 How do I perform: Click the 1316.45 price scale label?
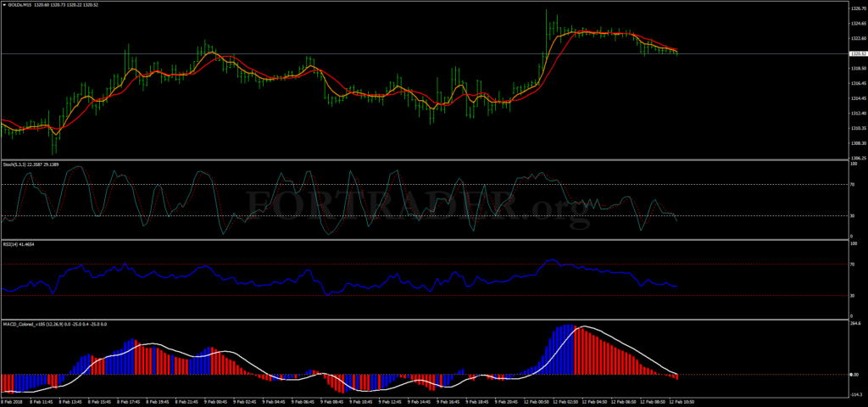[858, 84]
